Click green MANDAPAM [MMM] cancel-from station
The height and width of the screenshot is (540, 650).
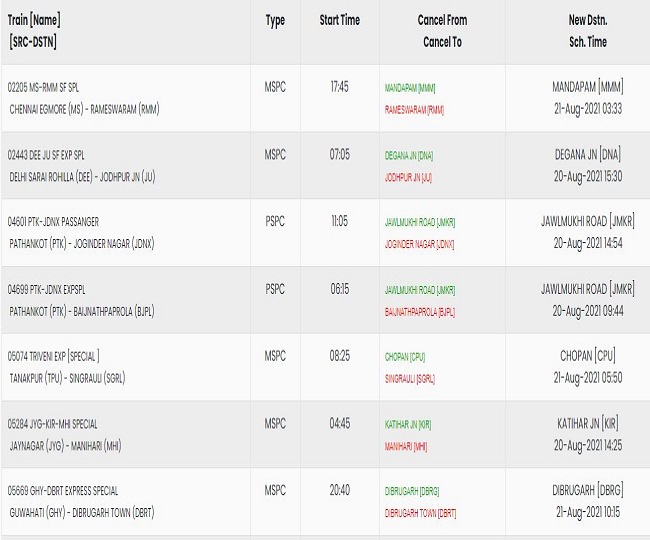[x=410, y=88]
